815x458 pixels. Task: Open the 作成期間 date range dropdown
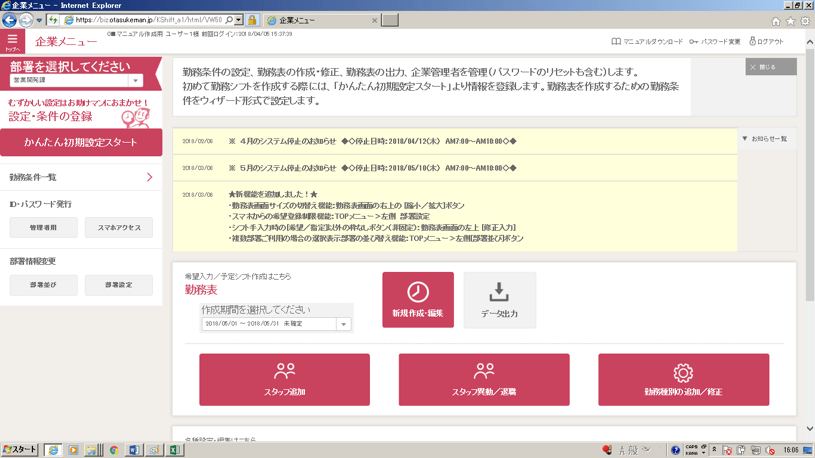(343, 324)
